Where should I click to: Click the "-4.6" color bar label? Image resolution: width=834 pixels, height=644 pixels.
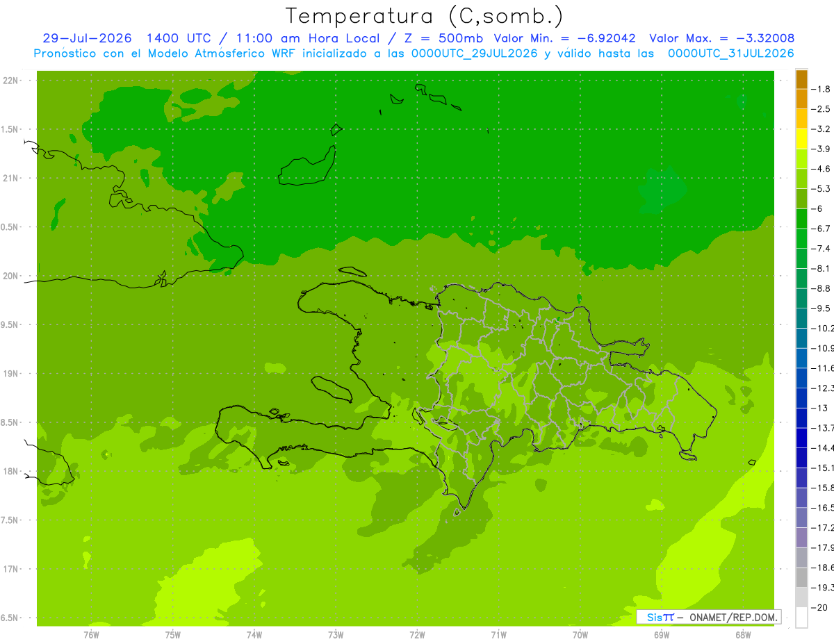(822, 169)
